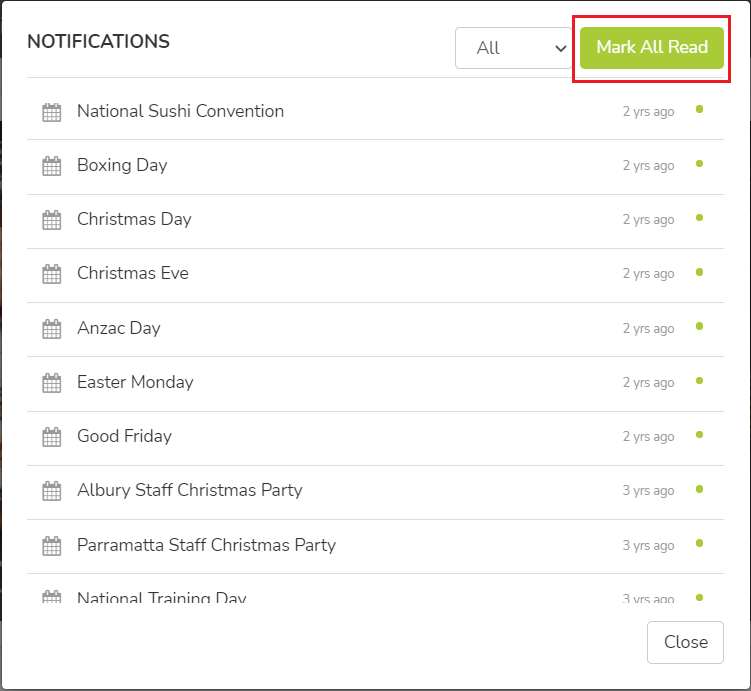Open the All filter dropdown
The width and height of the screenshot is (751, 691).
click(x=513, y=48)
